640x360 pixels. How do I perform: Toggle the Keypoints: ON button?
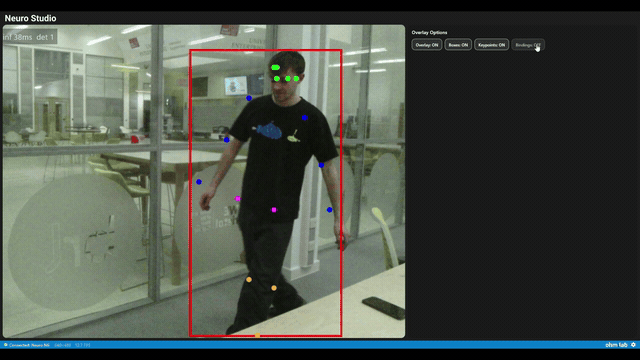pos(491,45)
